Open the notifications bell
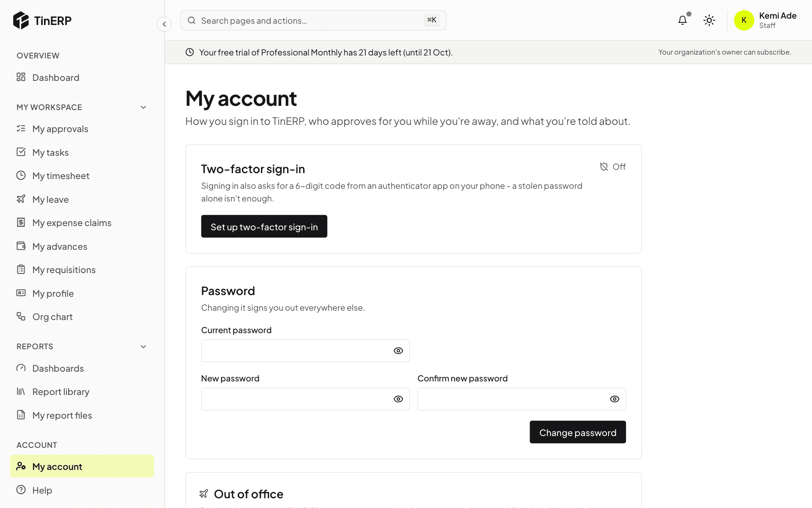The image size is (812, 508). (683, 20)
